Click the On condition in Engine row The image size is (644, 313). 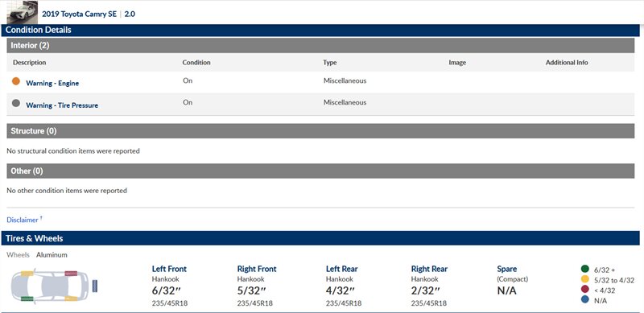point(188,80)
